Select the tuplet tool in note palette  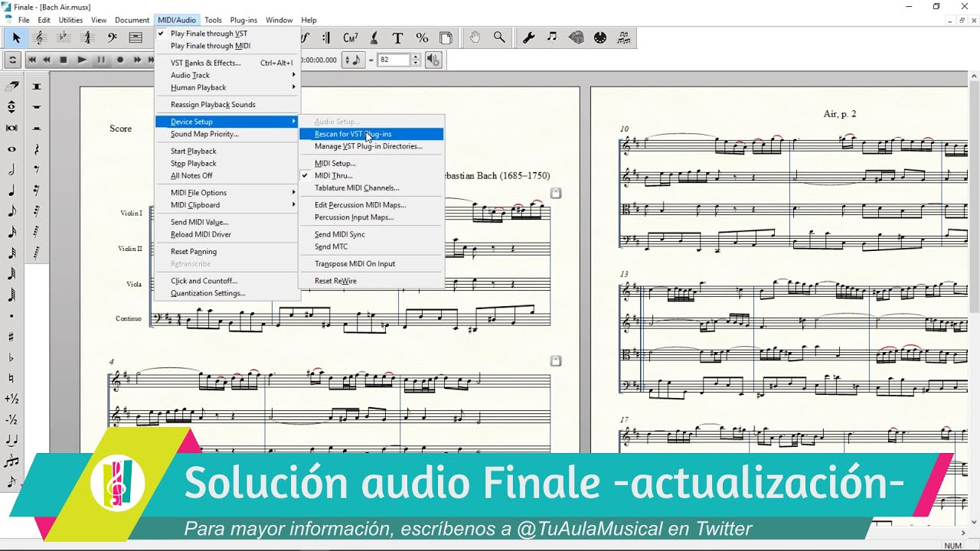pyautogui.click(x=11, y=461)
